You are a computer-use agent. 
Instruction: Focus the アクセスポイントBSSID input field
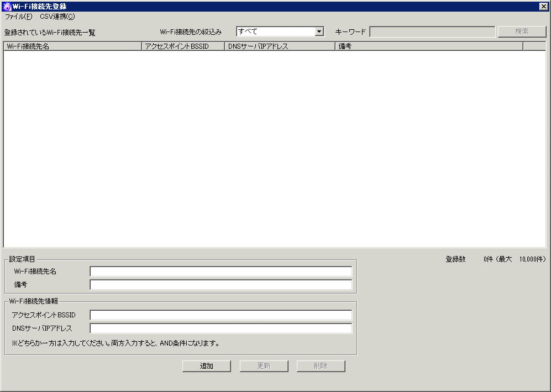click(x=221, y=315)
